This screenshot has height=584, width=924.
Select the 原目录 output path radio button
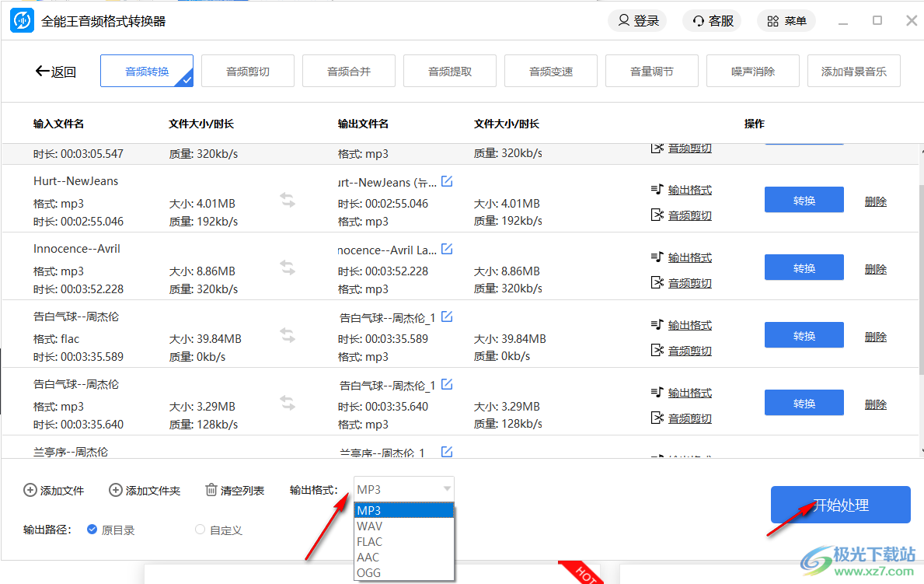pos(92,530)
